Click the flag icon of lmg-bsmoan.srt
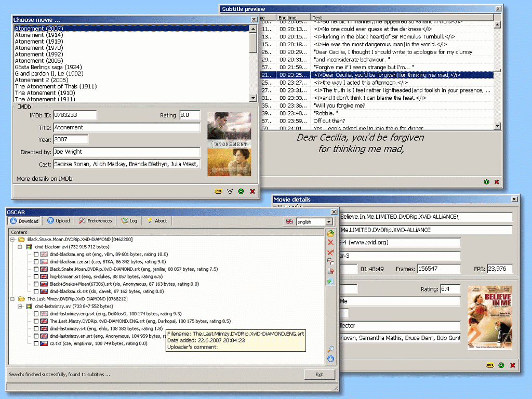This screenshot has width=532, height=399. (x=44, y=276)
